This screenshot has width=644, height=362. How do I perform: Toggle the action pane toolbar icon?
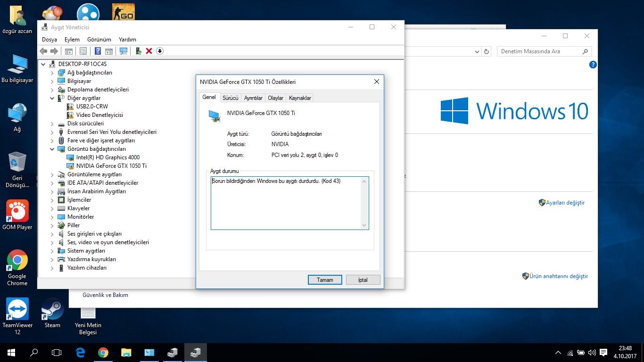click(x=109, y=51)
